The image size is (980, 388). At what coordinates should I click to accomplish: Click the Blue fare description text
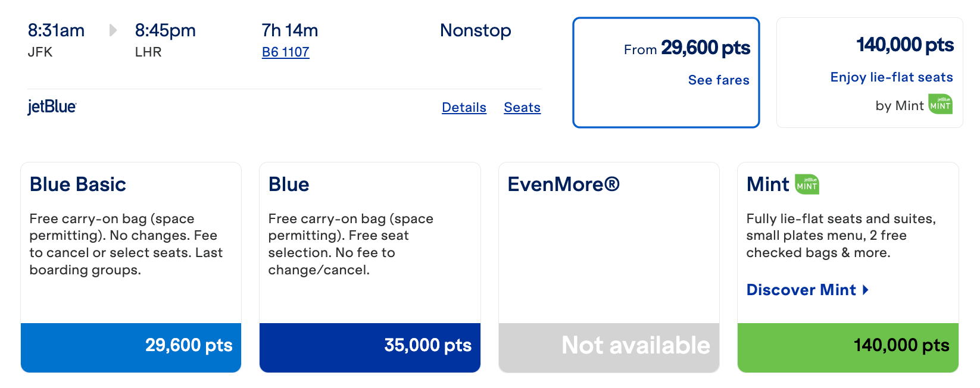[351, 244]
